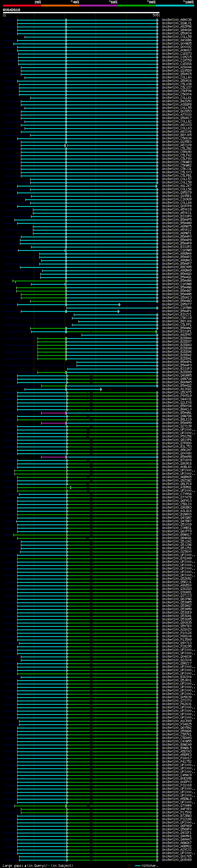
Task: Select label UniRef100_P16017
Action: tap(177, 758)
